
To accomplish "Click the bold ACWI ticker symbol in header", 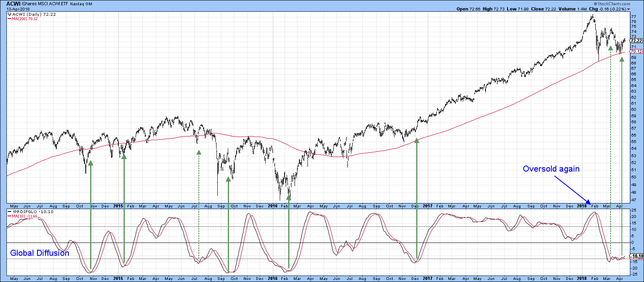I will tap(13, 4).
